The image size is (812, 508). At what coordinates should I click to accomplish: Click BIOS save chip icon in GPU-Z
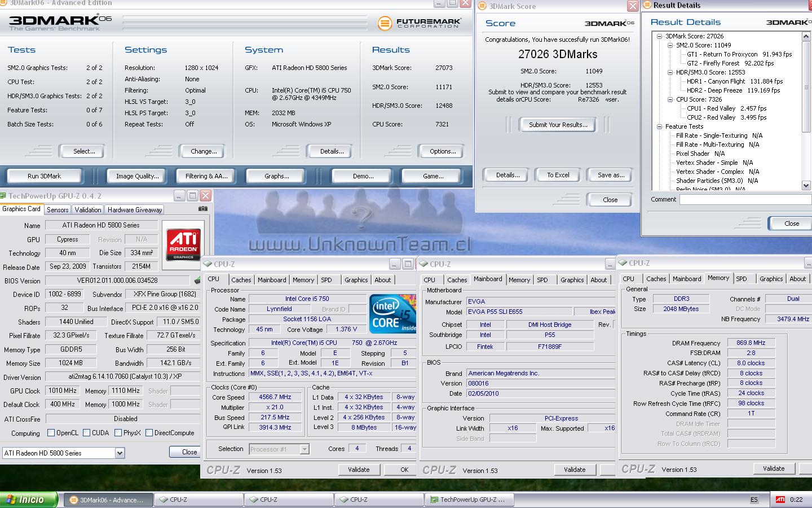(x=197, y=281)
